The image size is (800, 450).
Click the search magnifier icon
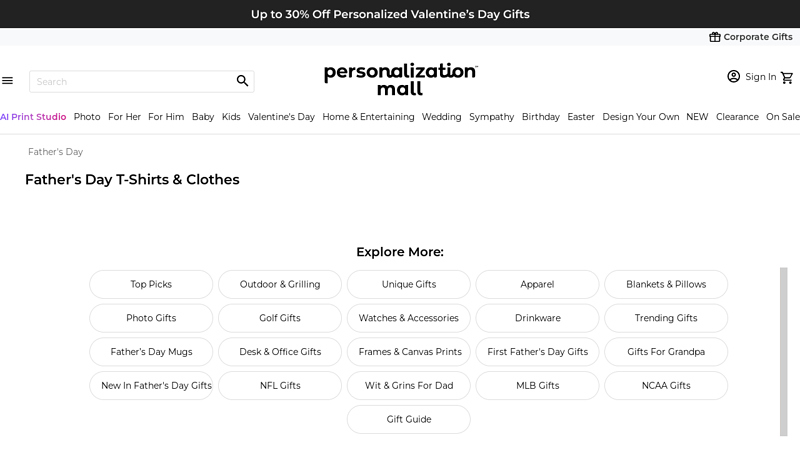point(242,81)
